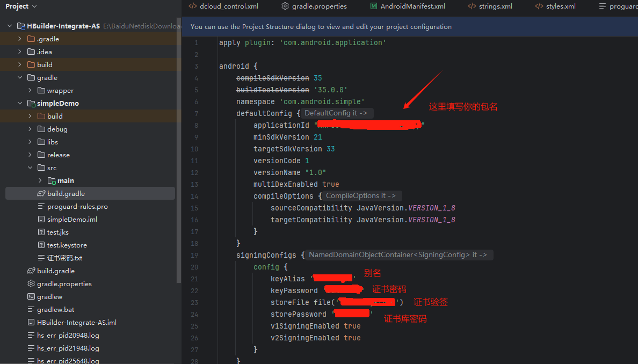Switch to the gradle.properties editor tab
The image size is (638, 364).
(314, 6)
